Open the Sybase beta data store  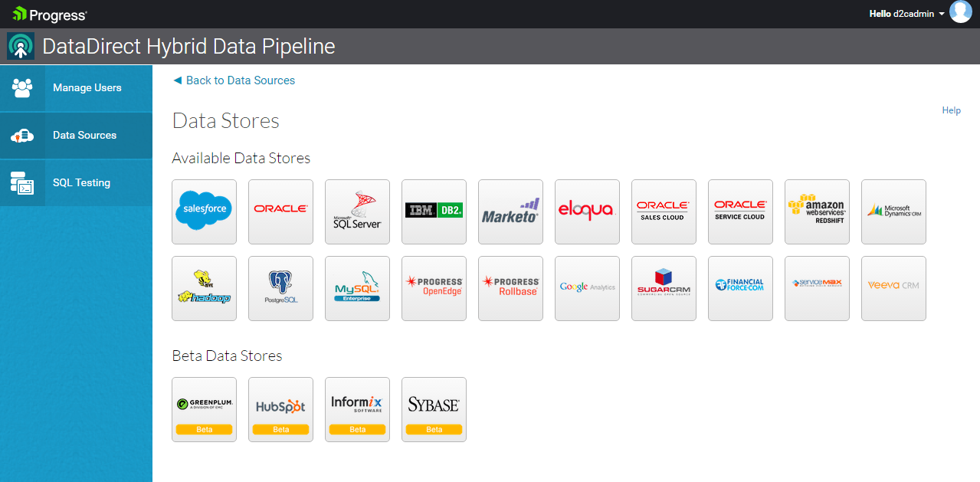(x=434, y=409)
